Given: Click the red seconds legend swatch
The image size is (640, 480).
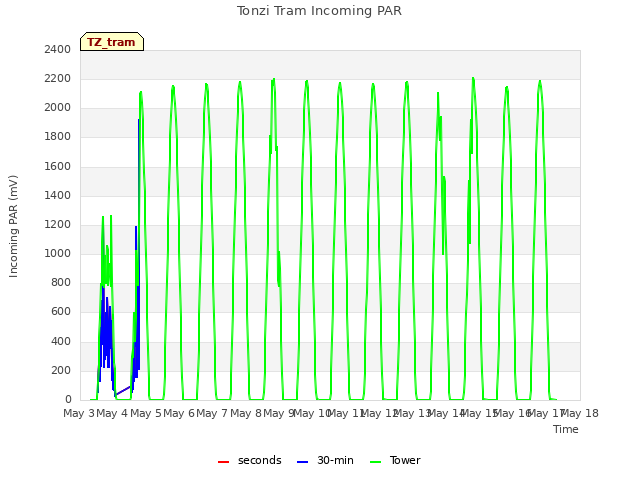Looking at the screenshot, I should (x=223, y=462).
